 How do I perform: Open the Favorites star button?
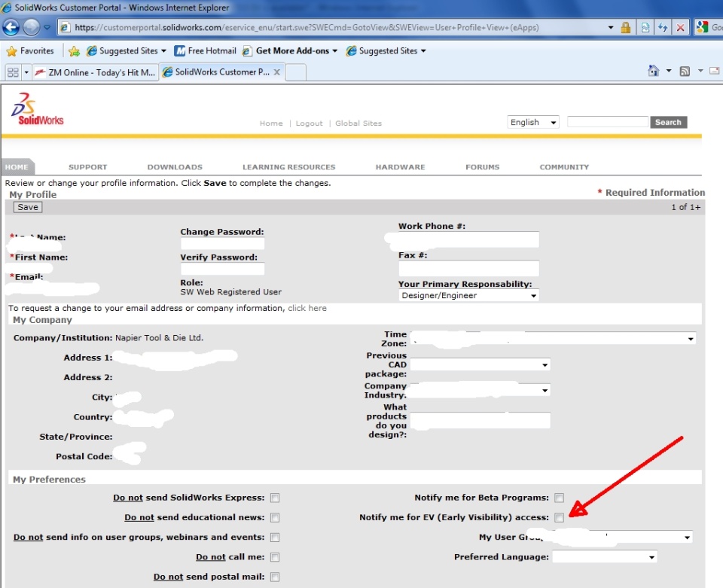click(x=30, y=51)
